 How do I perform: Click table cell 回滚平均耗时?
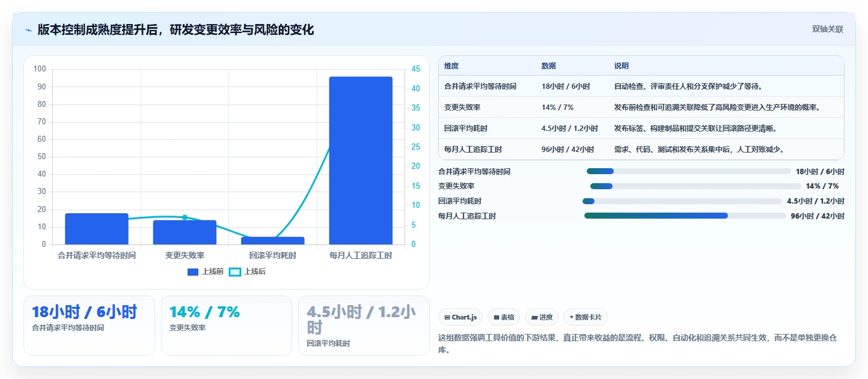point(466,129)
